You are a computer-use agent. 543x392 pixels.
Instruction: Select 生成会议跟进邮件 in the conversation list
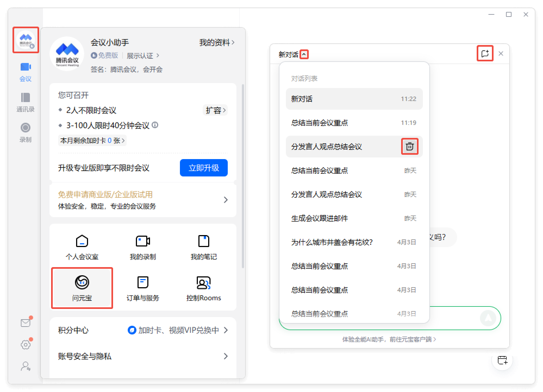320,218
